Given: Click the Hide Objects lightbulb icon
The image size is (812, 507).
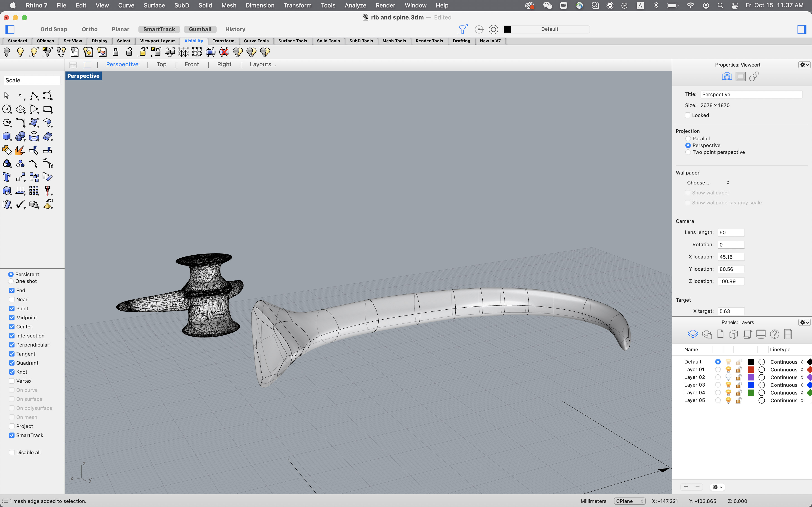Looking at the screenshot, I should tap(7, 52).
